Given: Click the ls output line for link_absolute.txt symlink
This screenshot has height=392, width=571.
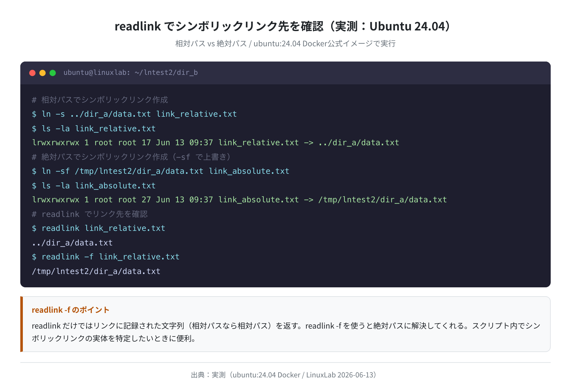Looking at the screenshot, I should point(240,200).
